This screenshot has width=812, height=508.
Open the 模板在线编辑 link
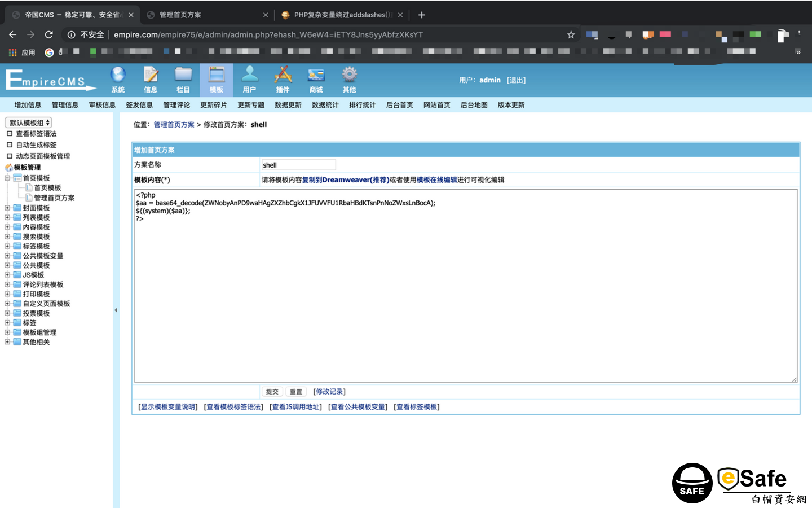[436, 180]
